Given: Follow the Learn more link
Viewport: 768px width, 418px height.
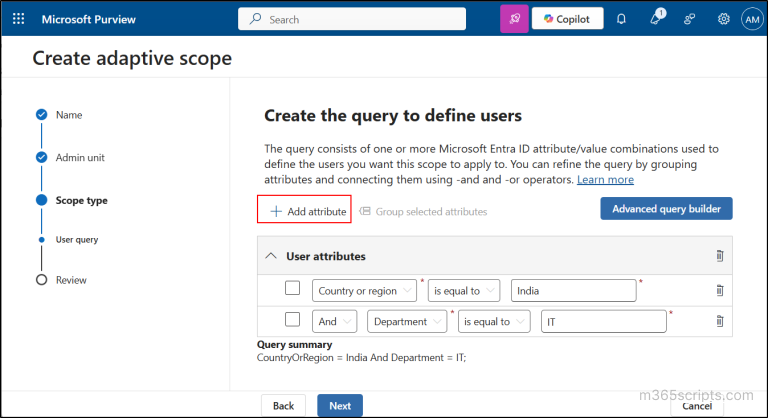Looking at the screenshot, I should click(605, 179).
